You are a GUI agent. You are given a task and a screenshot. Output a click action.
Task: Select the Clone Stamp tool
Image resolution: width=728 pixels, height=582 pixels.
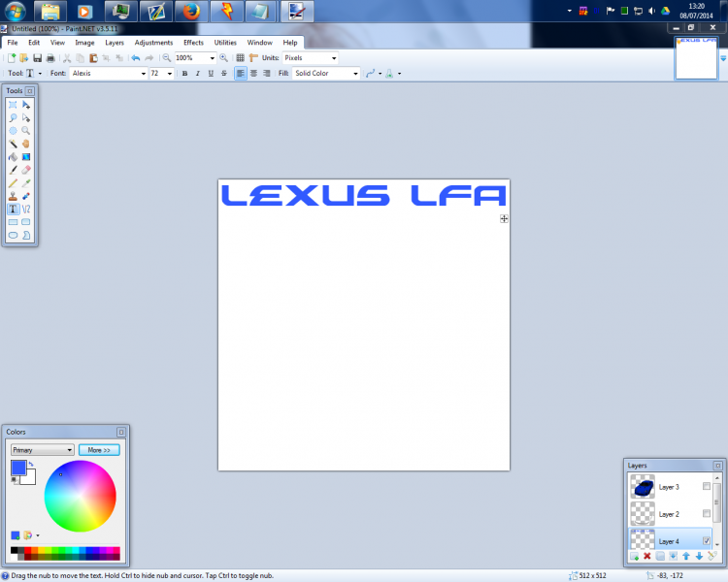(x=13, y=196)
